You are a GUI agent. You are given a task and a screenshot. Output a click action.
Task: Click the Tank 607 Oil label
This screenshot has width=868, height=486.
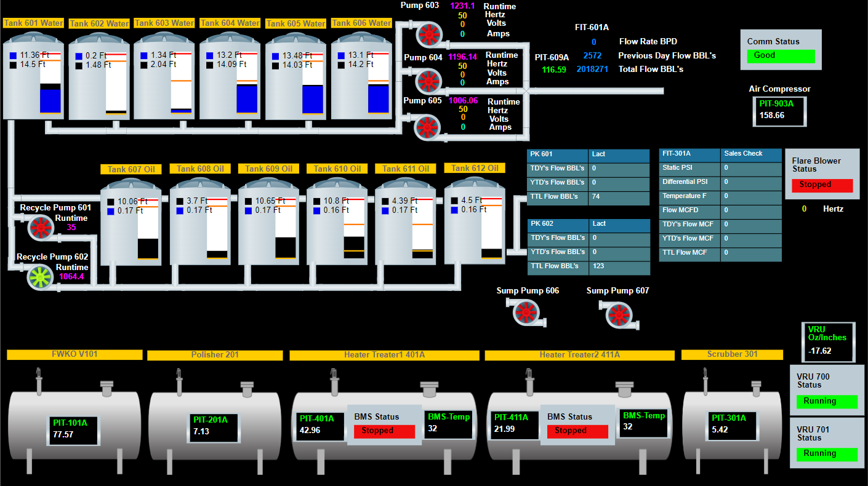(x=131, y=169)
